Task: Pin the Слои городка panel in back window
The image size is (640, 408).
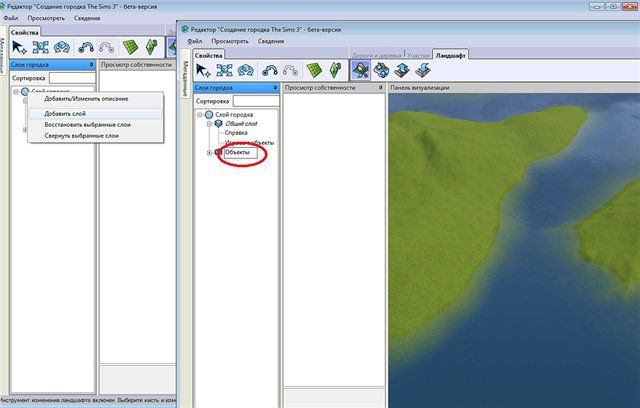Action: (91, 65)
